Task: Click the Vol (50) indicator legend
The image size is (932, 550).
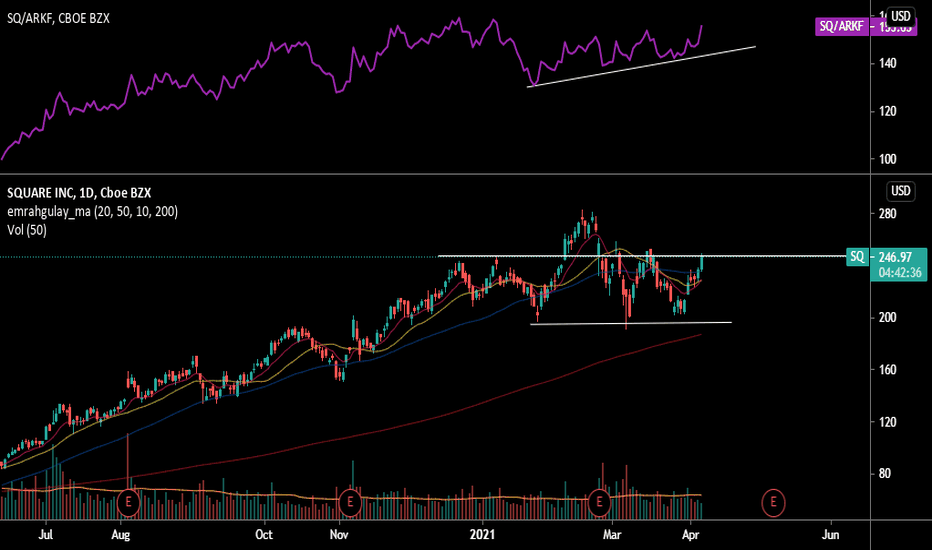Action: point(27,230)
